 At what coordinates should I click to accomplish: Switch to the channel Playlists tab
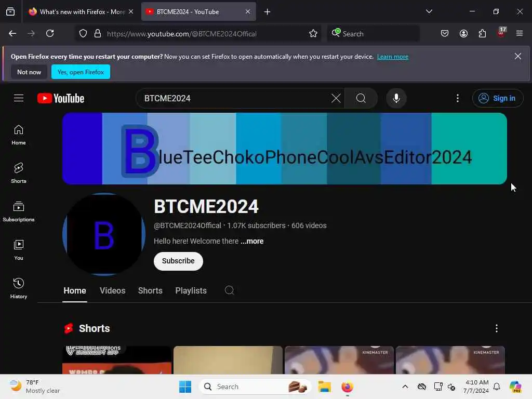click(x=191, y=291)
